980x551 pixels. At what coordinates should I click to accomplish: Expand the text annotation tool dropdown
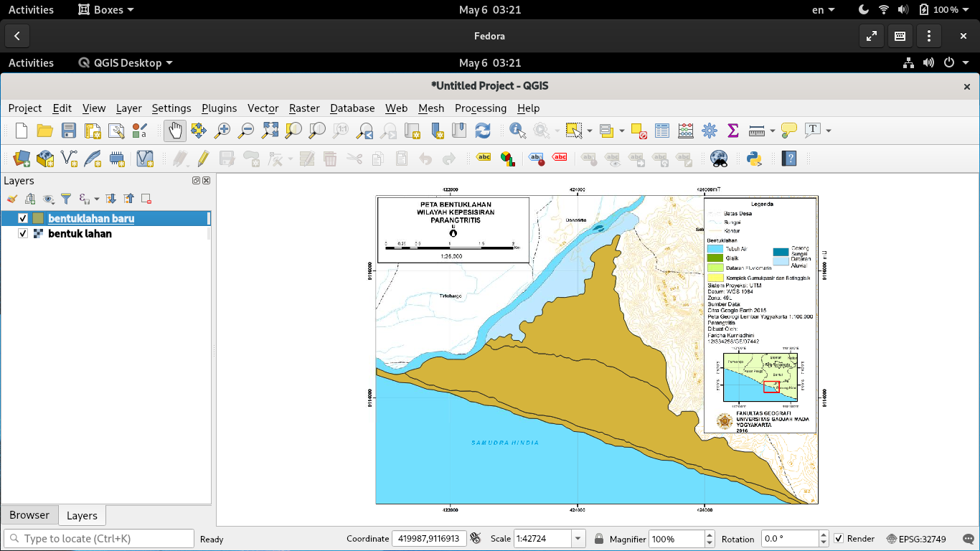829,131
